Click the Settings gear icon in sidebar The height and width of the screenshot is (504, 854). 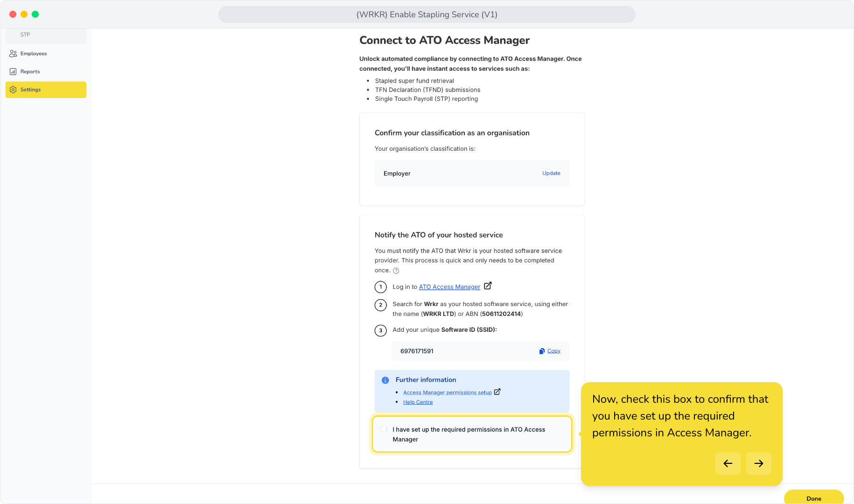point(13,90)
